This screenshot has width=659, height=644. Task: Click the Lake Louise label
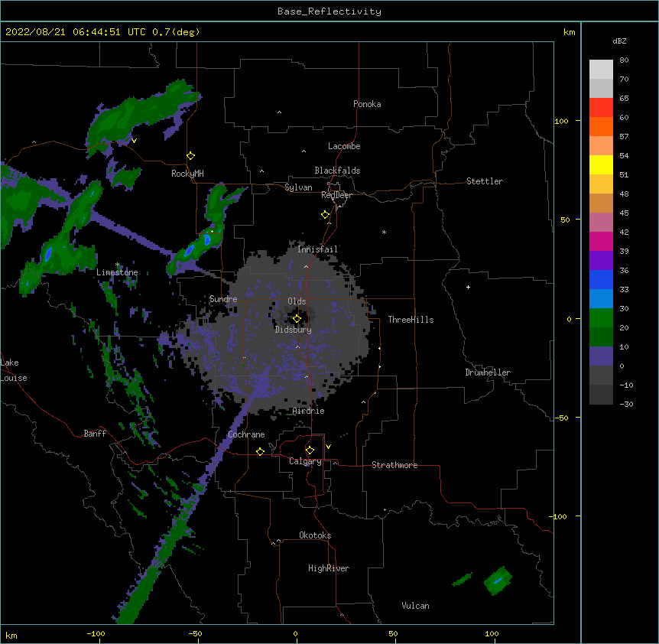coord(14,370)
